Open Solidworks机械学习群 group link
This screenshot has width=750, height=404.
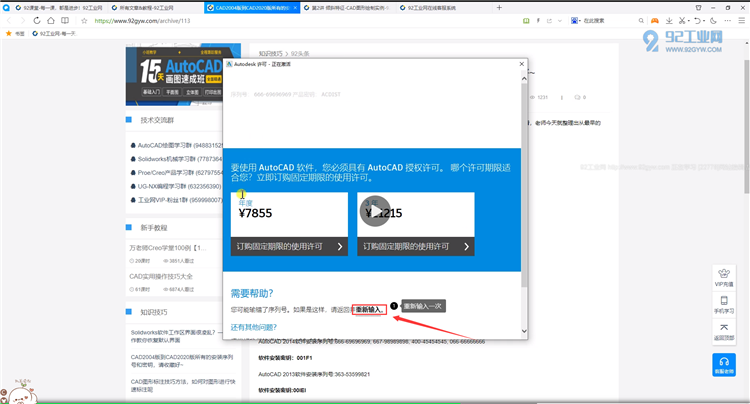[x=176, y=159]
